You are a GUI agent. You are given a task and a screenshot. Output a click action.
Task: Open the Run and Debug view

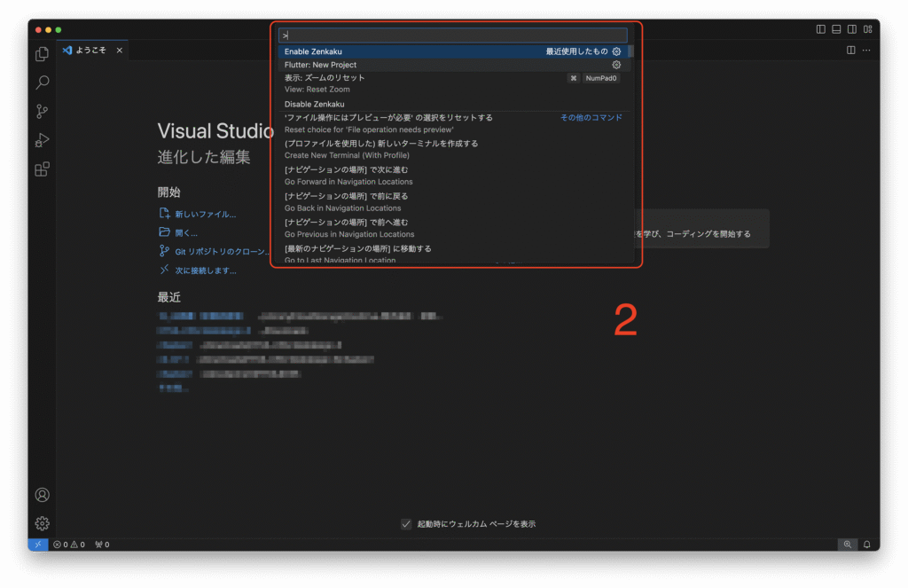pyautogui.click(x=42, y=140)
